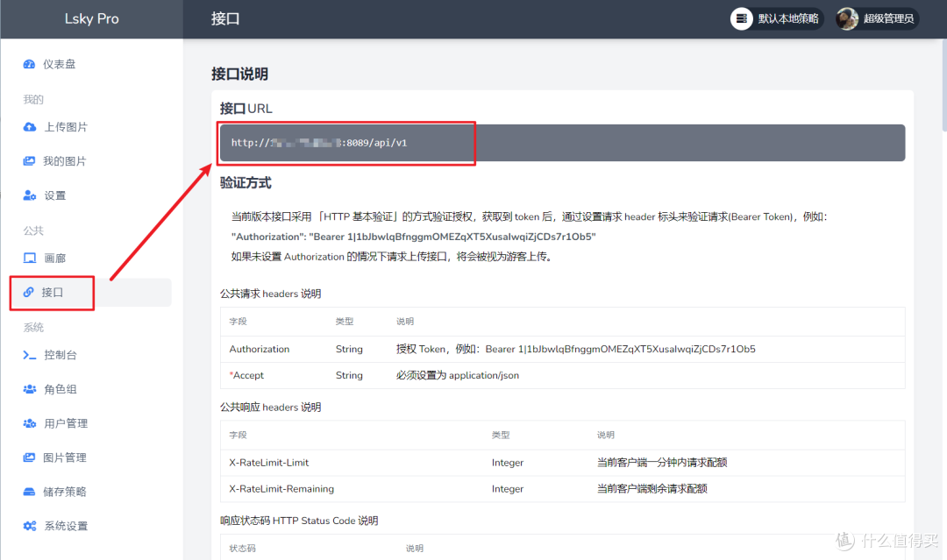
Task: Open the 系统设置 page
Action: click(x=90, y=526)
